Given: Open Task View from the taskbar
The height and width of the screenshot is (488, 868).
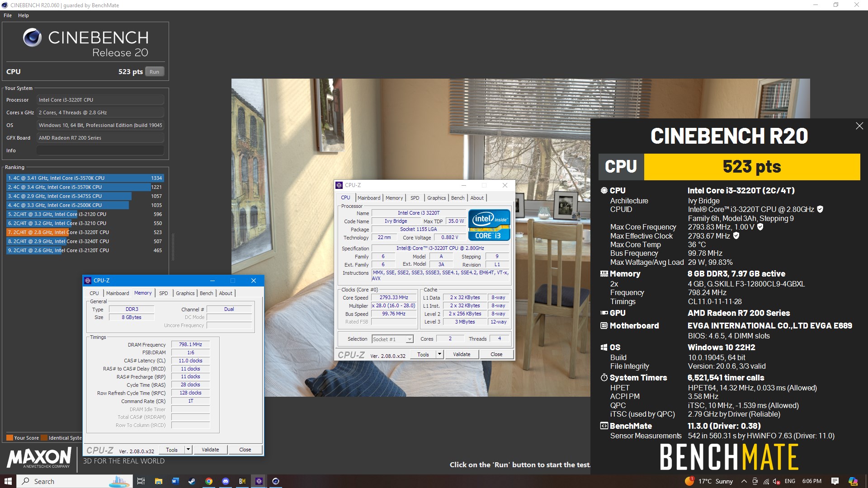Looking at the screenshot, I should (141, 481).
